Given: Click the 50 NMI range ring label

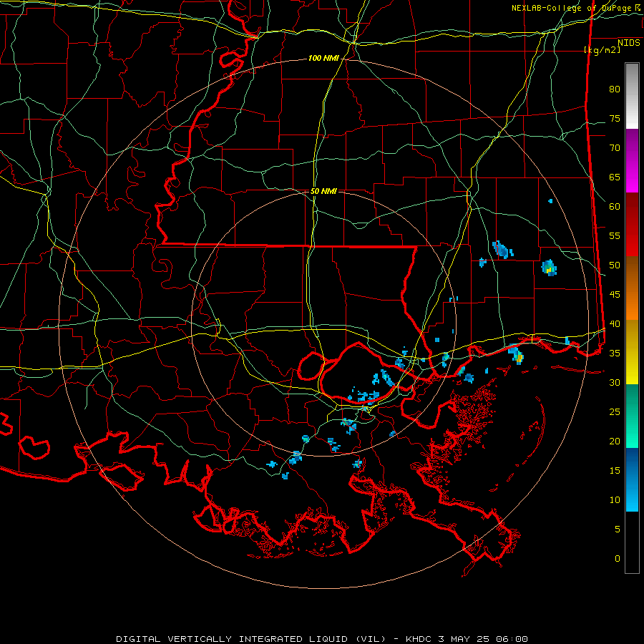Looking at the screenshot, I should pos(323,191).
